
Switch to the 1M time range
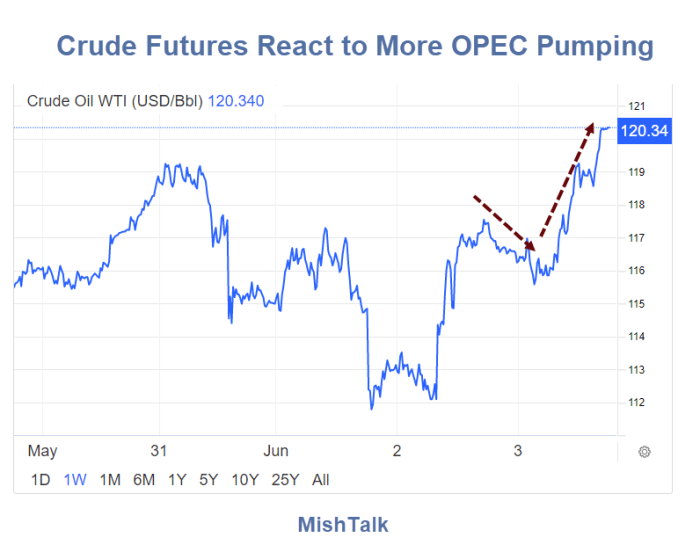tap(110, 480)
